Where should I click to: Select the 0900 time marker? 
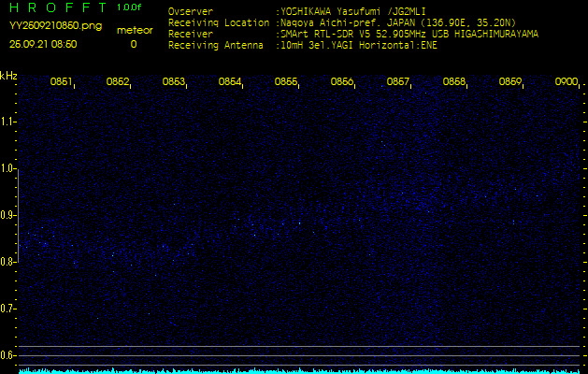tap(566, 82)
